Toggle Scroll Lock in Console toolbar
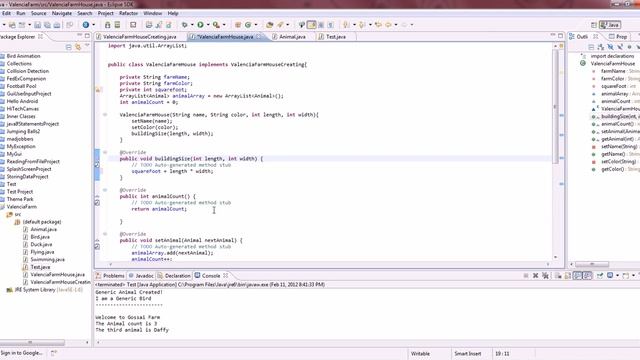This screenshot has height=360, width=640. (568, 276)
